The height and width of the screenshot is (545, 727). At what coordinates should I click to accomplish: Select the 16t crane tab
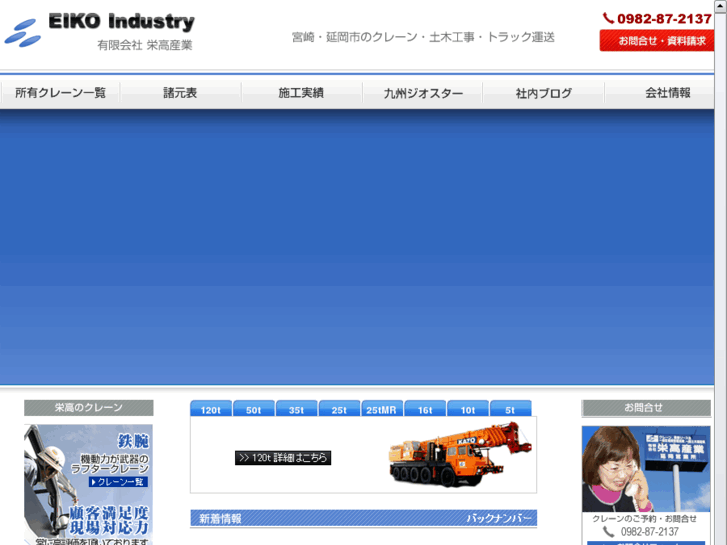pos(425,409)
